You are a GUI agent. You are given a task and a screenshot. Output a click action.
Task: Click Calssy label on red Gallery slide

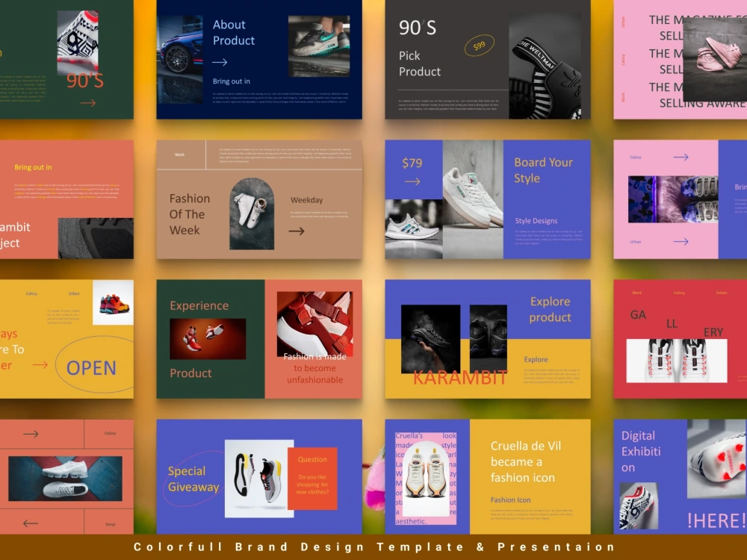[679, 293]
